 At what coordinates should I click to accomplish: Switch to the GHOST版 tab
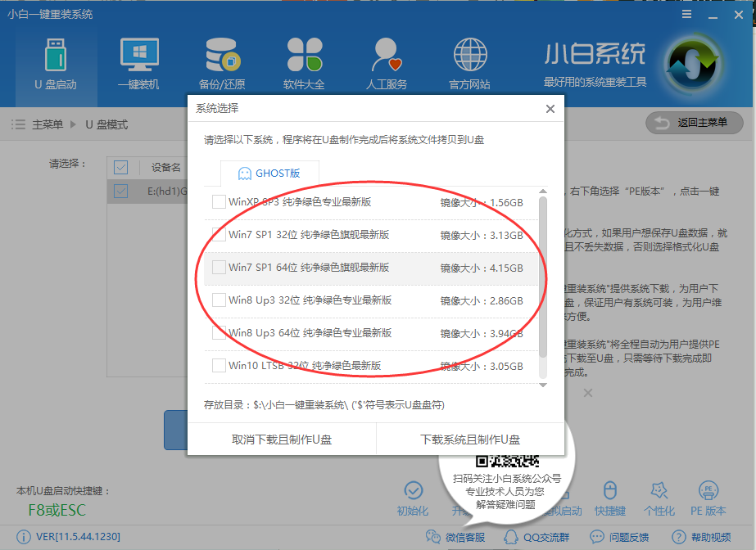point(269,173)
